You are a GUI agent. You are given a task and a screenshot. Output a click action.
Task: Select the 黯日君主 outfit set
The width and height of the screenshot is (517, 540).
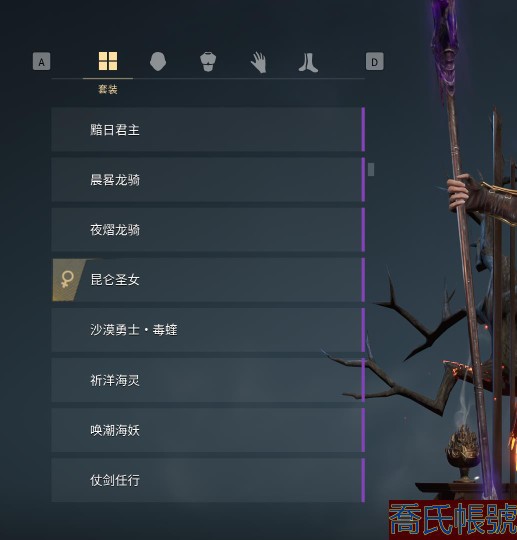[208, 129]
